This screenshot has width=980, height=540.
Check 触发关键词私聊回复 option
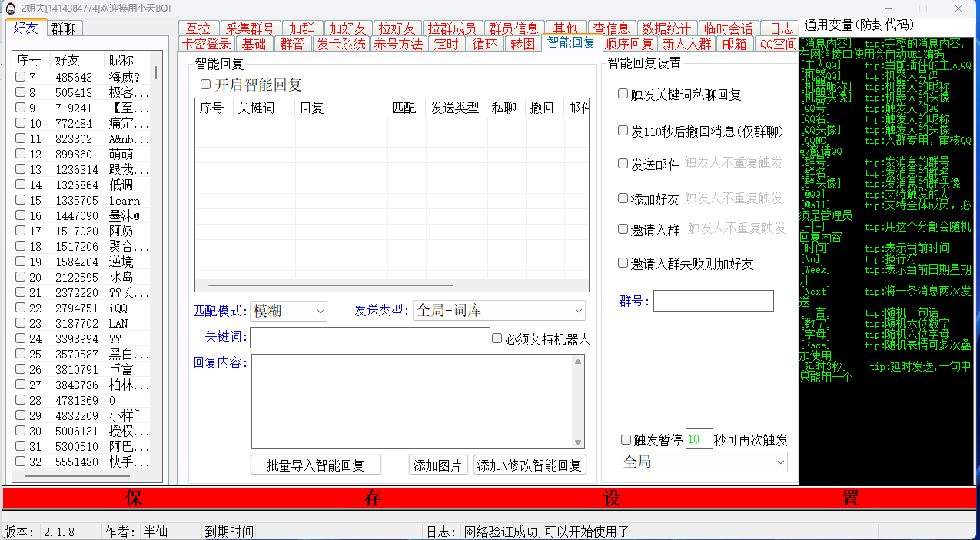623,94
